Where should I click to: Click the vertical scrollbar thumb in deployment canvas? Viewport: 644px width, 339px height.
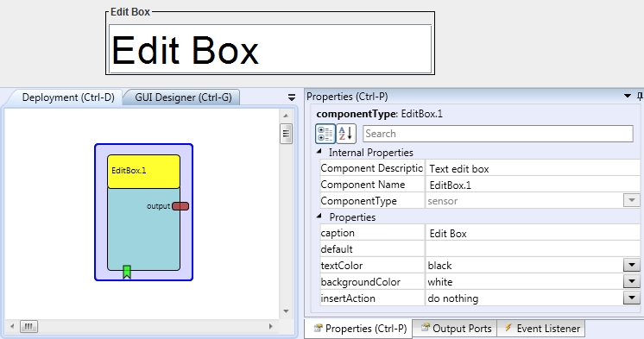(286, 134)
